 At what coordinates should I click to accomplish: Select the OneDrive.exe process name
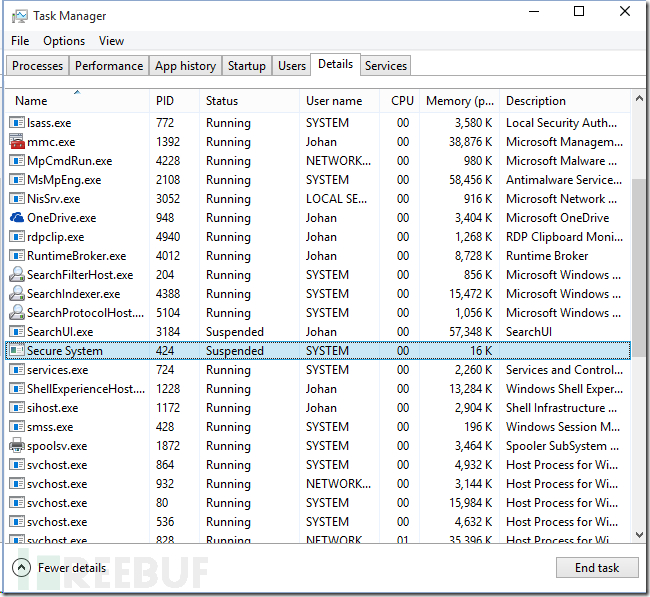tap(61, 218)
